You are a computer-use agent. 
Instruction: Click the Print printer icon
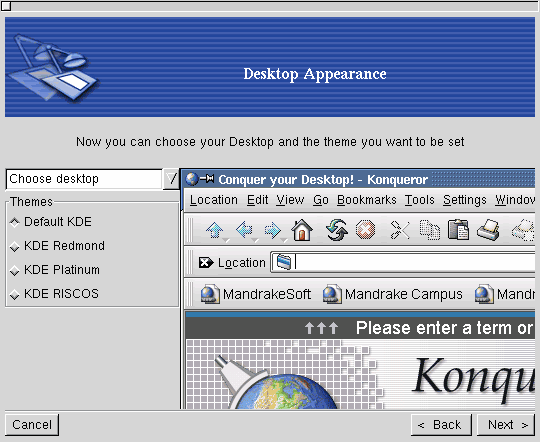pos(488,230)
